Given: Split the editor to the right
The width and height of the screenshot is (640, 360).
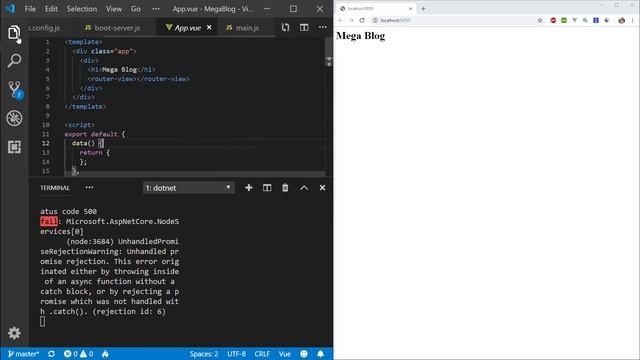Looking at the screenshot, I should [x=304, y=27].
